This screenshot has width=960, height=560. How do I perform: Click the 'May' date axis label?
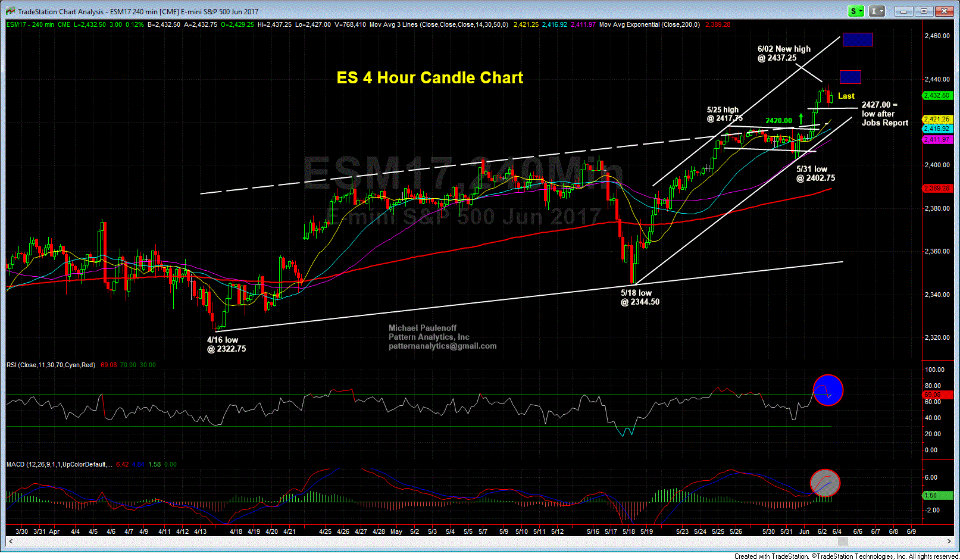click(x=396, y=531)
